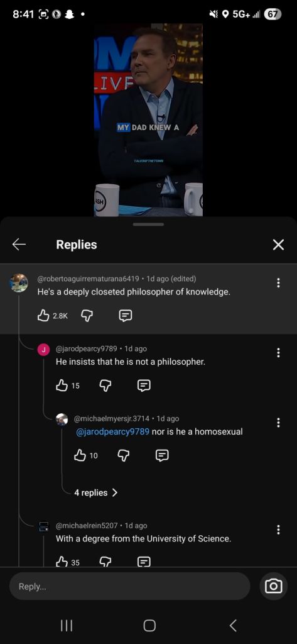297x644 pixels.
Task: Like michaelmyersjr.3714's comment with 10 likes
Action: [80, 455]
